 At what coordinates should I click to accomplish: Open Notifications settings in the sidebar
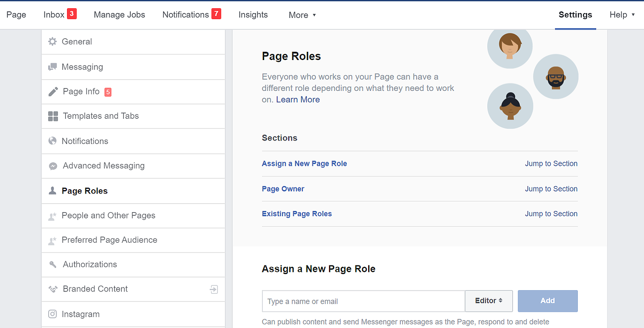[x=133, y=141]
